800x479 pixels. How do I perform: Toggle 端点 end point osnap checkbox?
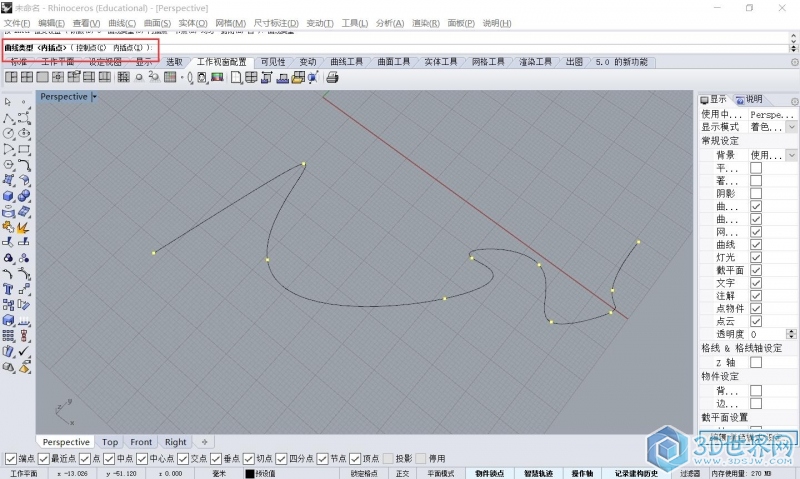[10, 459]
